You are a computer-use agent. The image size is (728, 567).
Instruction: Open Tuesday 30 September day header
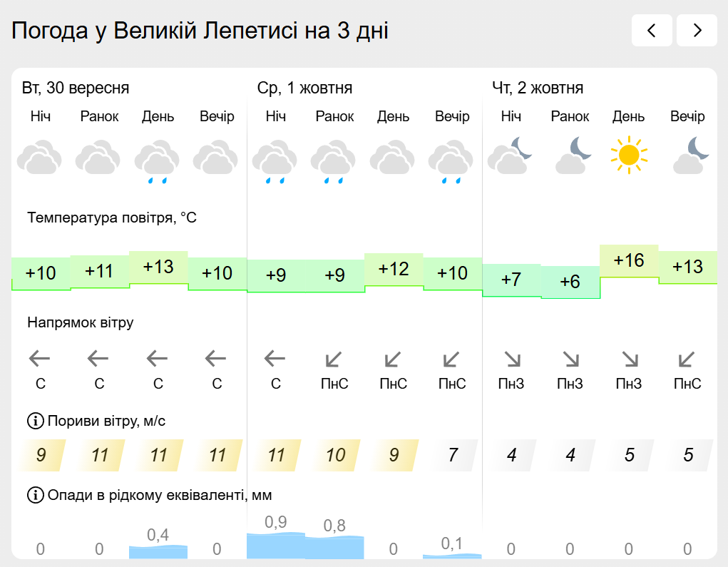pyautogui.click(x=76, y=88)
